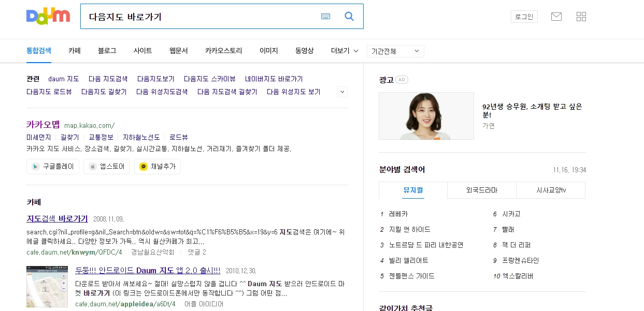644x311 pixels.
Task: Click 댓글 2 comments link
Action: pos(197,253)
